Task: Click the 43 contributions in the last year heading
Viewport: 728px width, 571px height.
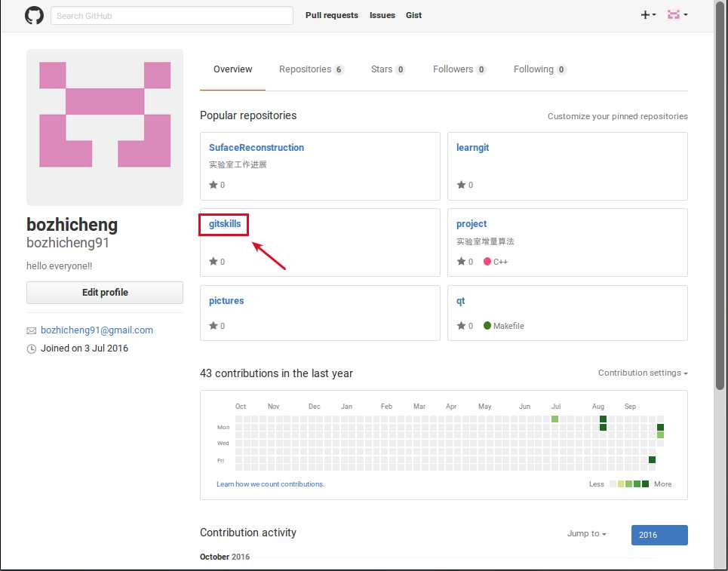Action: pos(276,373)
